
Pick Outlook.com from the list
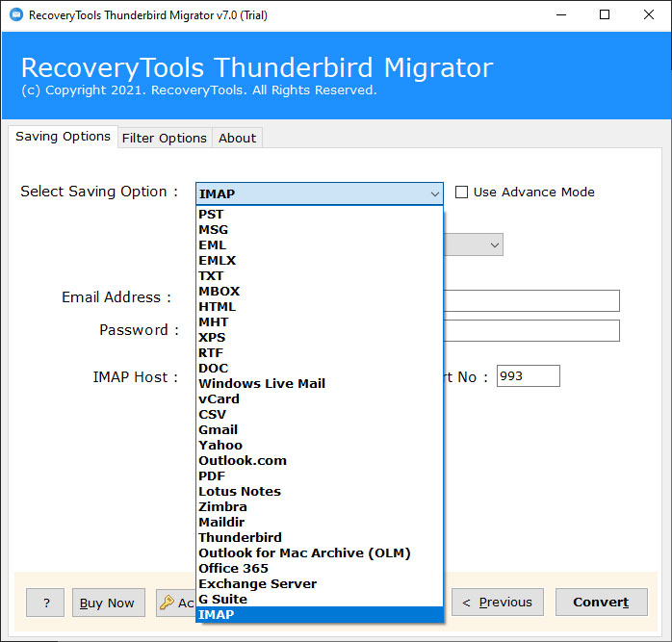[x=320, y=460]
